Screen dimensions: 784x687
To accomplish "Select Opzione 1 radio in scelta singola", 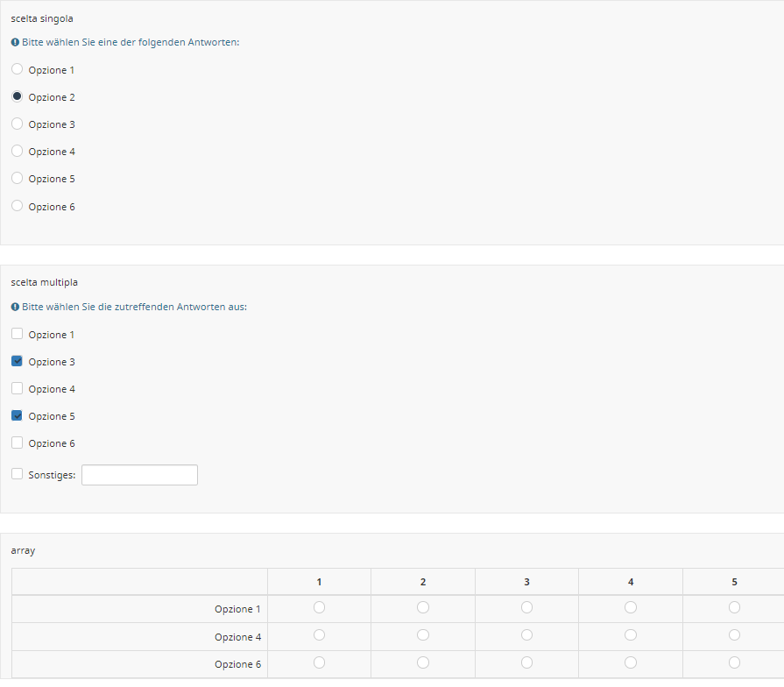I will 17,69.
